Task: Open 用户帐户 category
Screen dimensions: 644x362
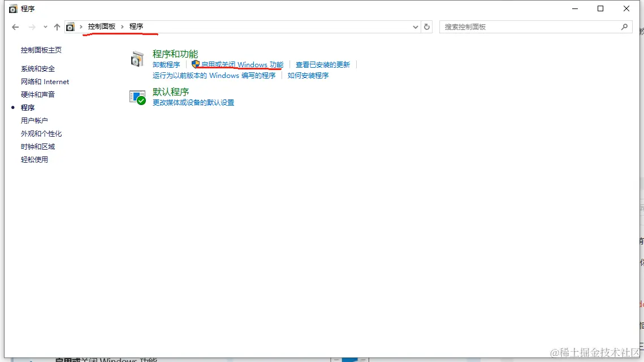Action: pos(34,121)
